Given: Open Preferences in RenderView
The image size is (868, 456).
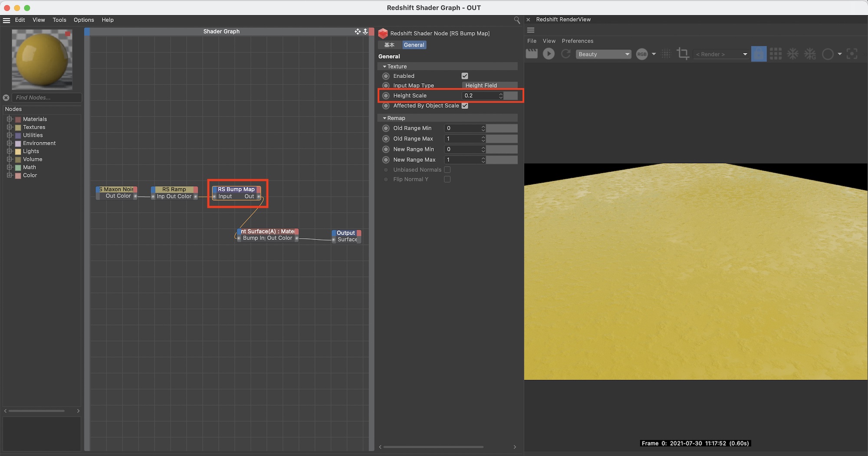Looking at the screenshot, I should pyautogui.click(x=577, y=41).
